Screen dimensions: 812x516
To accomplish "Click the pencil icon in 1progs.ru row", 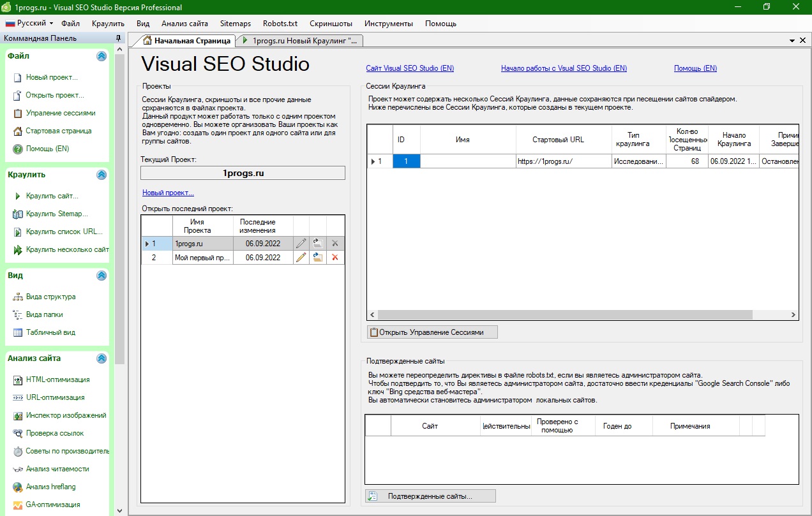I will (301, 243).
